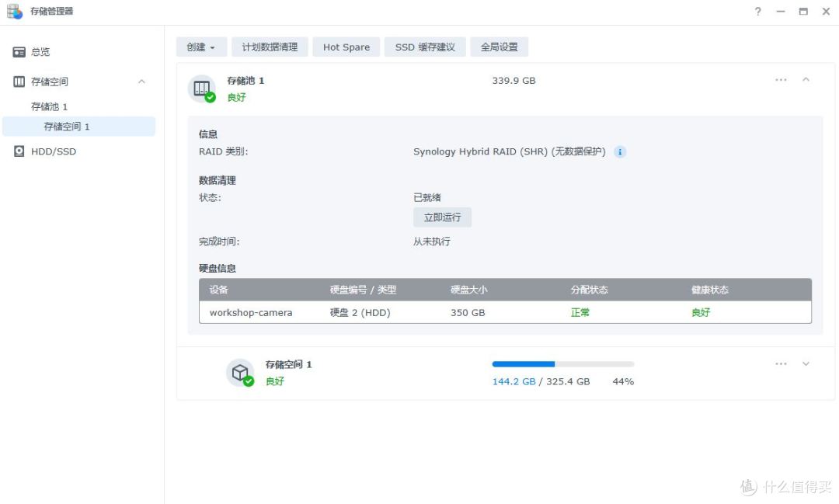Collapse the 存储空间 sidebar section chevron

click(x=142, y=82)
